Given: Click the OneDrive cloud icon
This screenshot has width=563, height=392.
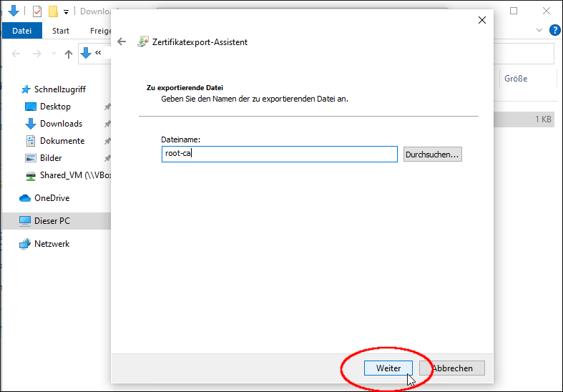Looking at the screenshot, I should click(x=25, y=198).
